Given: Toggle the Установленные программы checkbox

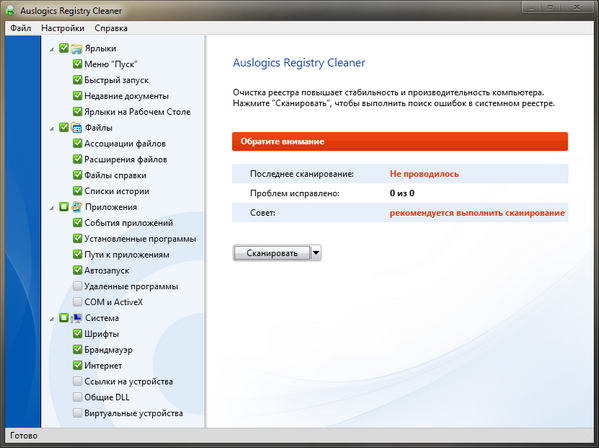Looking at the screenshot, I should pos(77,238).
